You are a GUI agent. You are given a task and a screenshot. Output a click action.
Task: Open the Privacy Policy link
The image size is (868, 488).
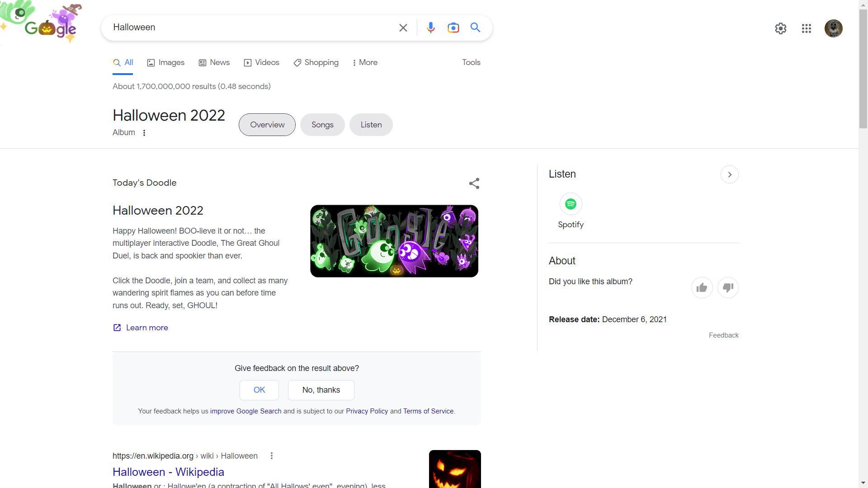367,411
